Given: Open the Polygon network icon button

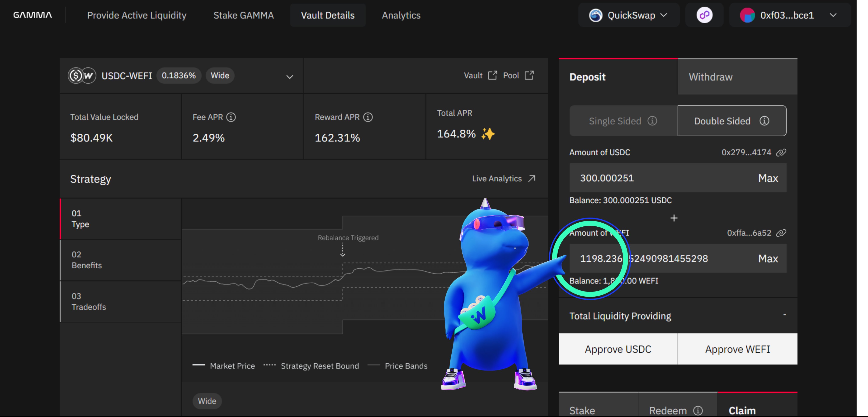Looking at the screenshot, I should coord(704,15).
